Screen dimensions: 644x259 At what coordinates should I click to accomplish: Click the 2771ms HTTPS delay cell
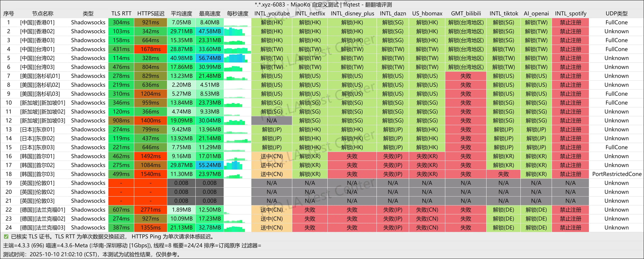tap(151, 210)
